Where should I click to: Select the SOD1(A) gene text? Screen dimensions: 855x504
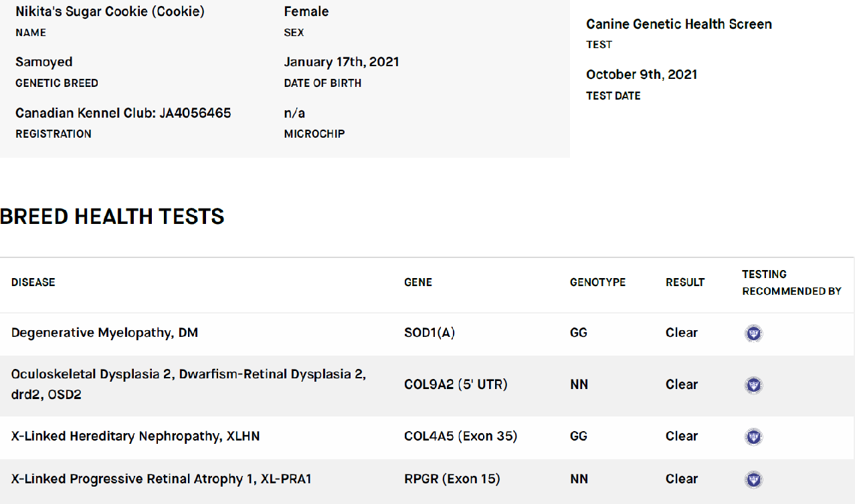coord(430,333)
